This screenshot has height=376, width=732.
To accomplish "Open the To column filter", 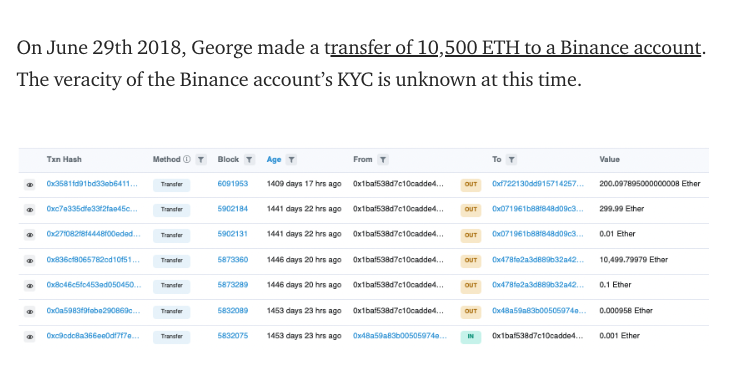I will [x=512, y=160].
